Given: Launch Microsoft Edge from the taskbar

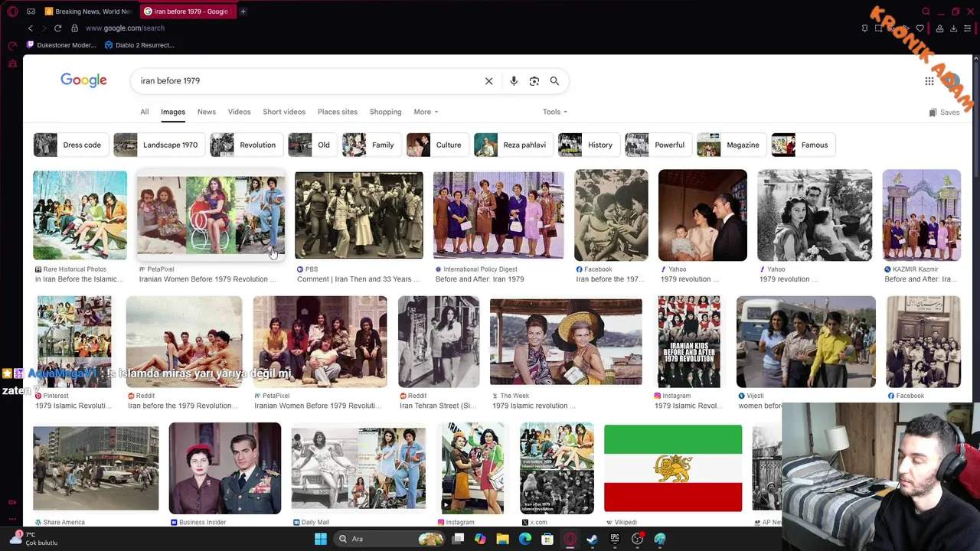Looking at the screenshot, I should [525, 539].
